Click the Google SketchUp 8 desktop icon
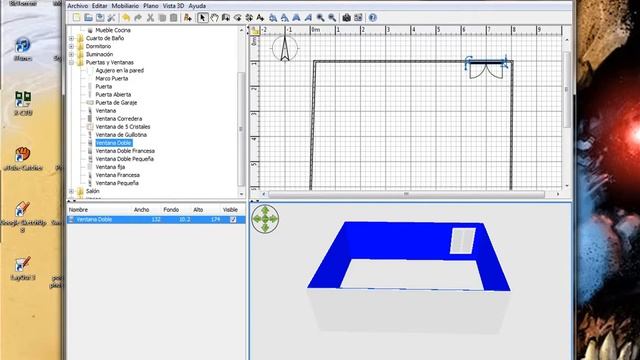Screen dimensions: 640x360 click(23, 216)
